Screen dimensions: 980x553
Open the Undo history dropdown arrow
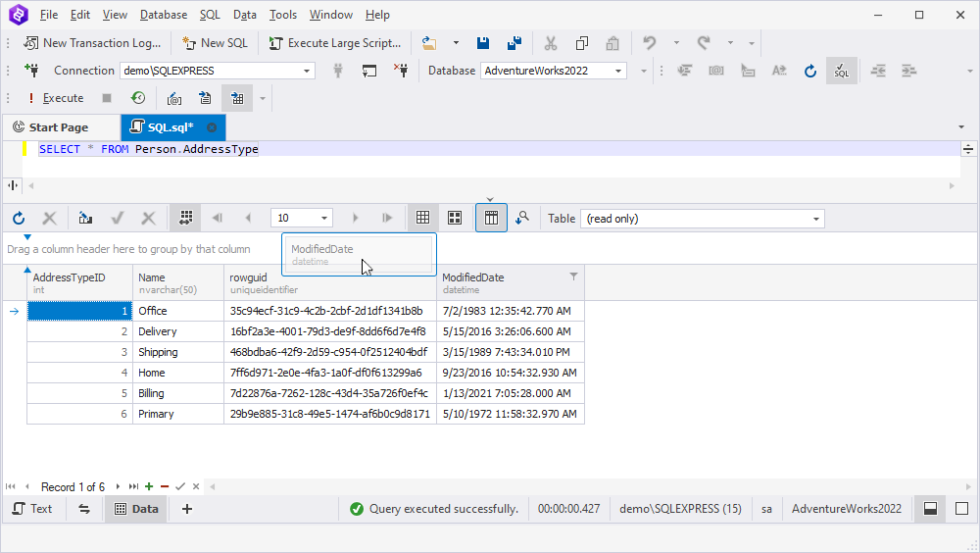click(x=676, y=43)
